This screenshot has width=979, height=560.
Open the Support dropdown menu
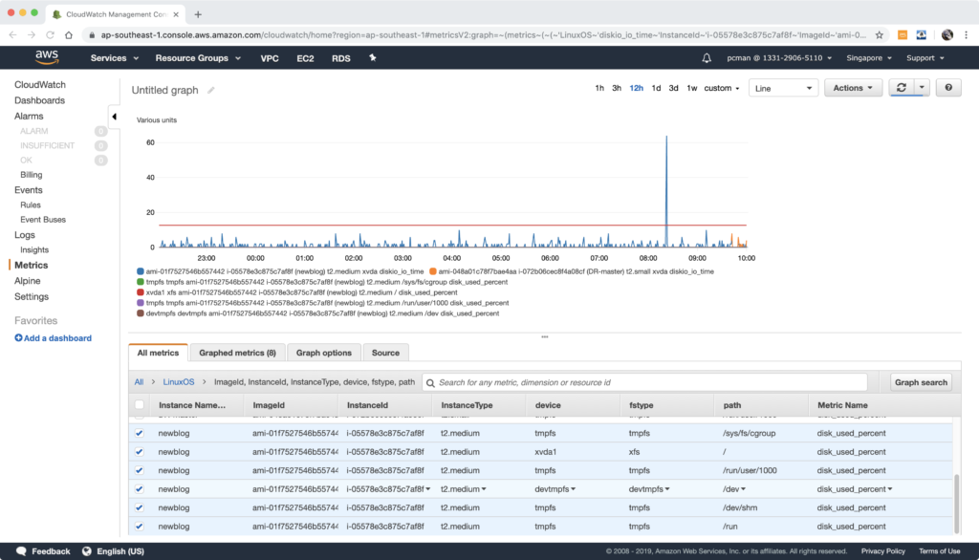925,58
